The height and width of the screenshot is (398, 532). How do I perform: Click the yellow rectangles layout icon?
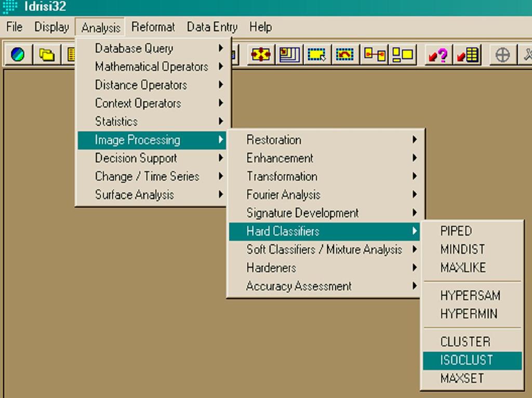click(x=403, y=54)
